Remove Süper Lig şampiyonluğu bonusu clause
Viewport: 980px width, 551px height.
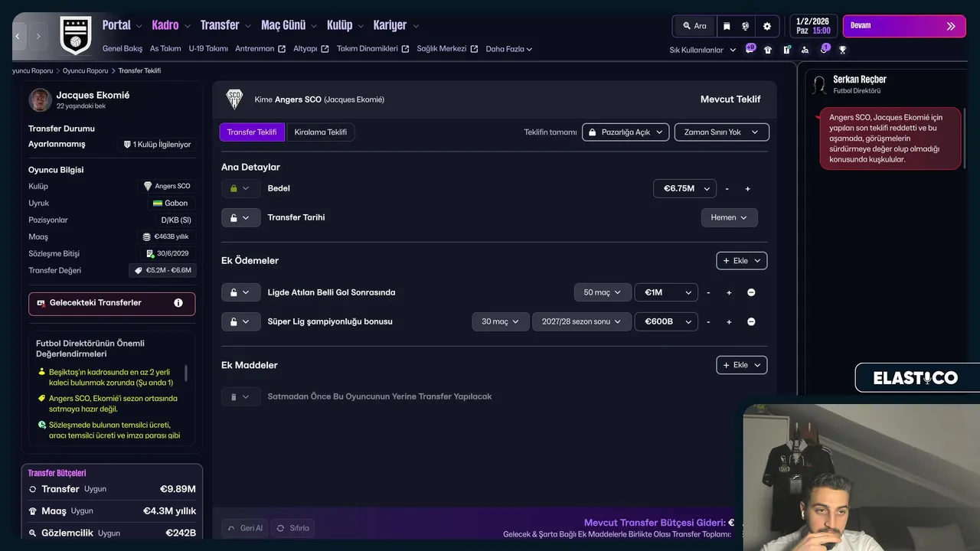(x=751, y=321)
